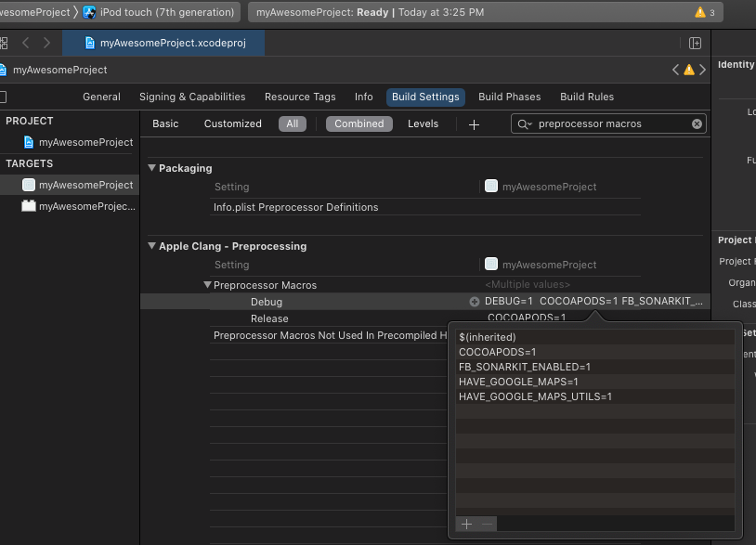Add a conditional setting on the Debug row
This screenshot has height=545, width=756.
[475, 302]
